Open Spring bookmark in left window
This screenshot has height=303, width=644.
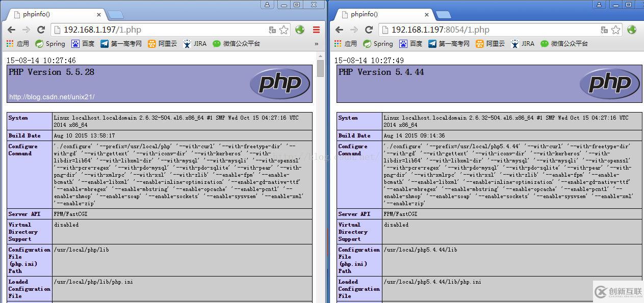[x=50, y=44]
